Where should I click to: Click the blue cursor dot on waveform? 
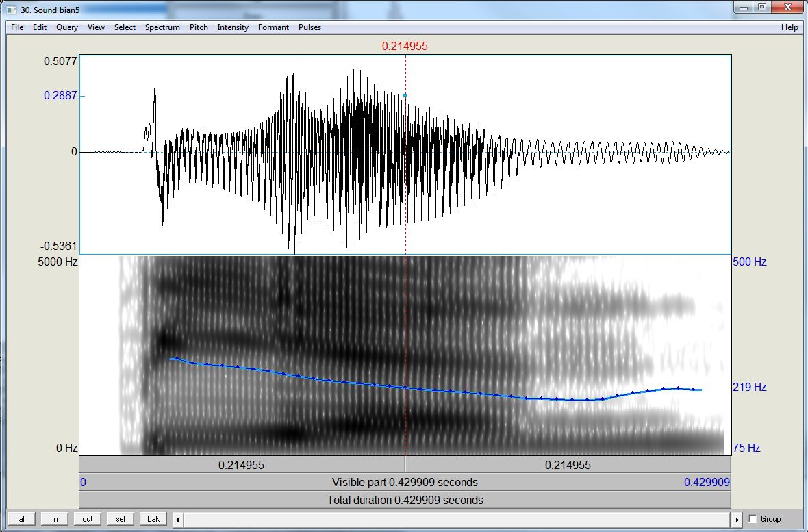tap(405, 95)
